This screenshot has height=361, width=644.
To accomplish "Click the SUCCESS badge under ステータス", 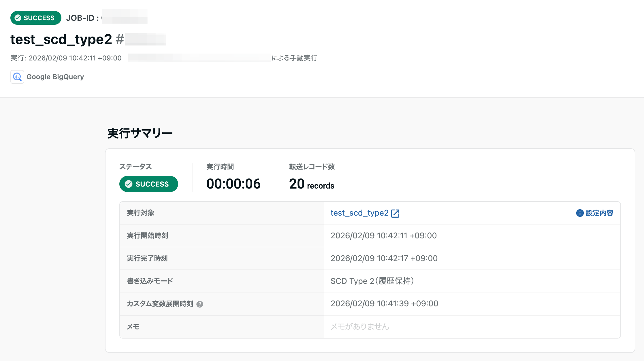I will click(148, 184).
